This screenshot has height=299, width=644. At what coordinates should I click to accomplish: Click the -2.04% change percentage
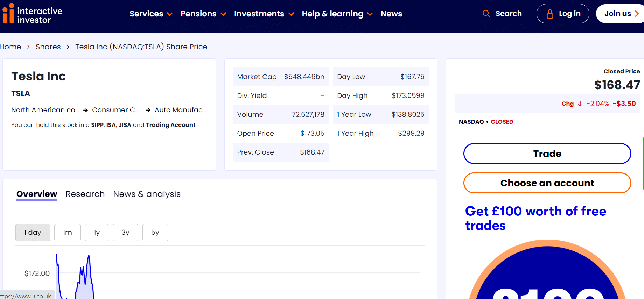(598, 104)
